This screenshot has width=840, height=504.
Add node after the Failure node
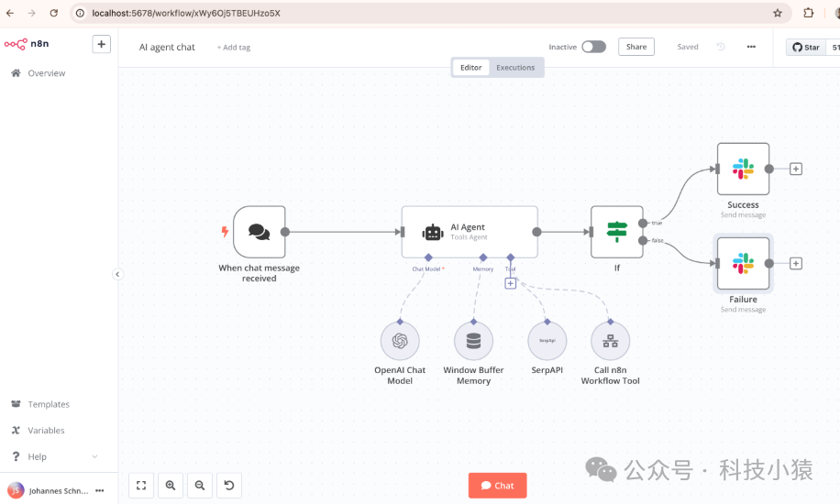[x=796, y=264]
